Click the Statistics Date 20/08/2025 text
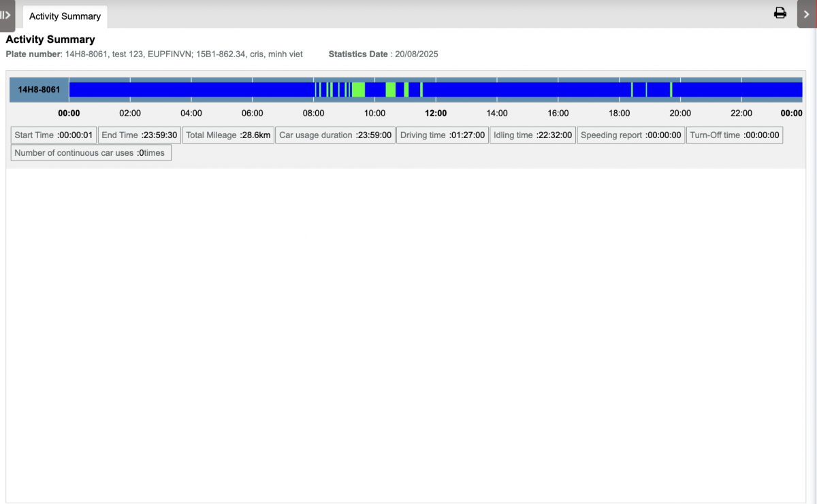Viewport: 817px width, 504px height. click(383, 54)
